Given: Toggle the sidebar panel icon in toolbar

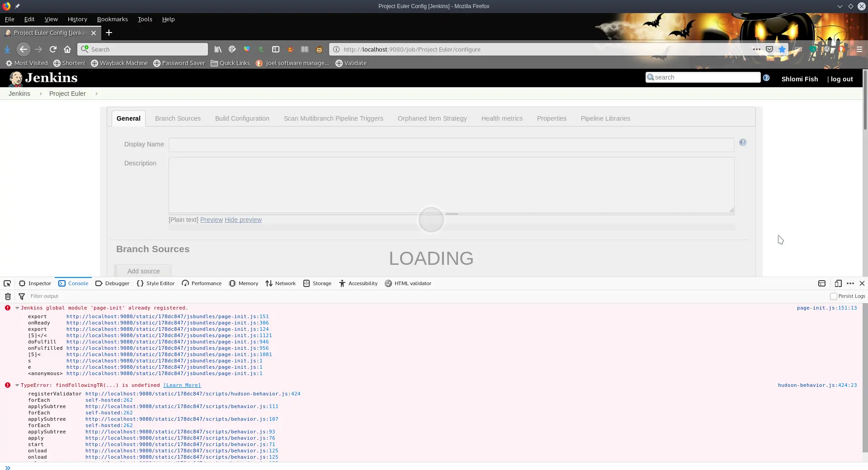Looking at the screenshot, I should [x=276, y=49].
